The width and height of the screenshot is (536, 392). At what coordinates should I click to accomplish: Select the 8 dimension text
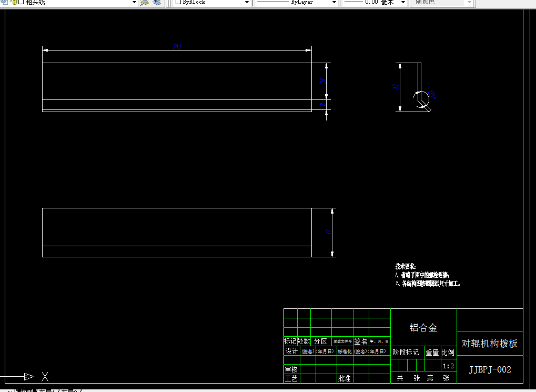click(323, 104)
